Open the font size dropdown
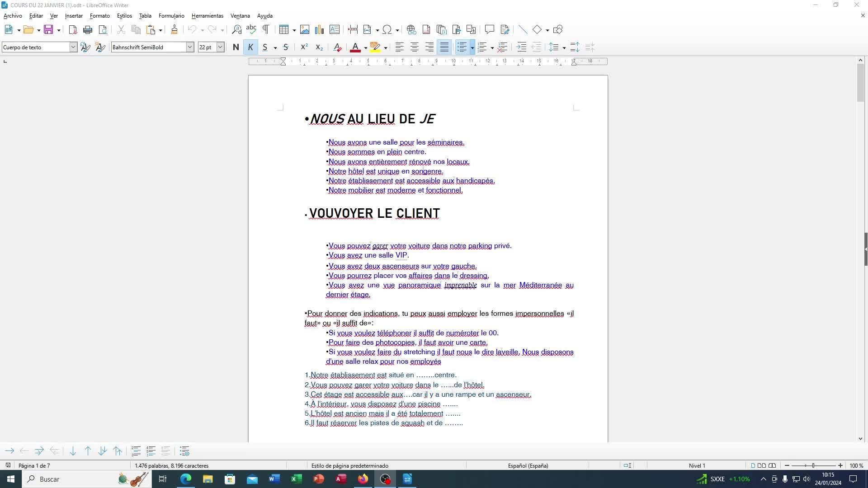The height and width of the screenshot is (488, 868). tap(220, 47)
